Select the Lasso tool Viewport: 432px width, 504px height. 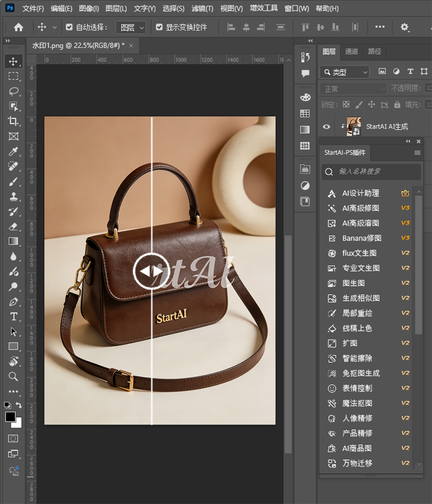pyautogui.click(x=14, y=91)
